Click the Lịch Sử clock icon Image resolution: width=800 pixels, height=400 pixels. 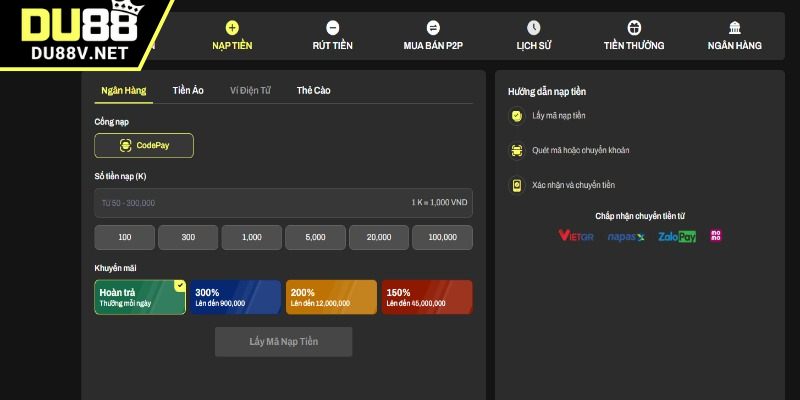coord(534,28)
